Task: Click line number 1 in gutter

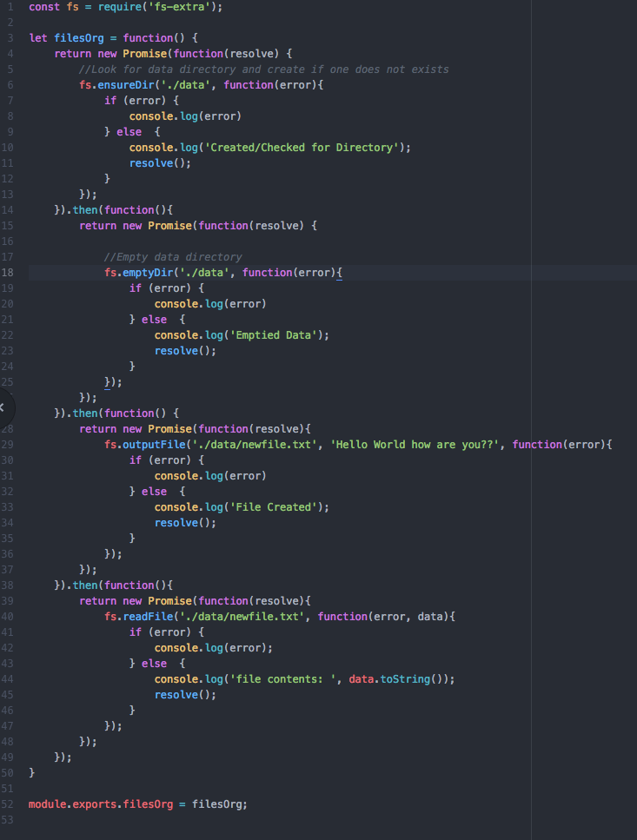Action: [9, 7]
